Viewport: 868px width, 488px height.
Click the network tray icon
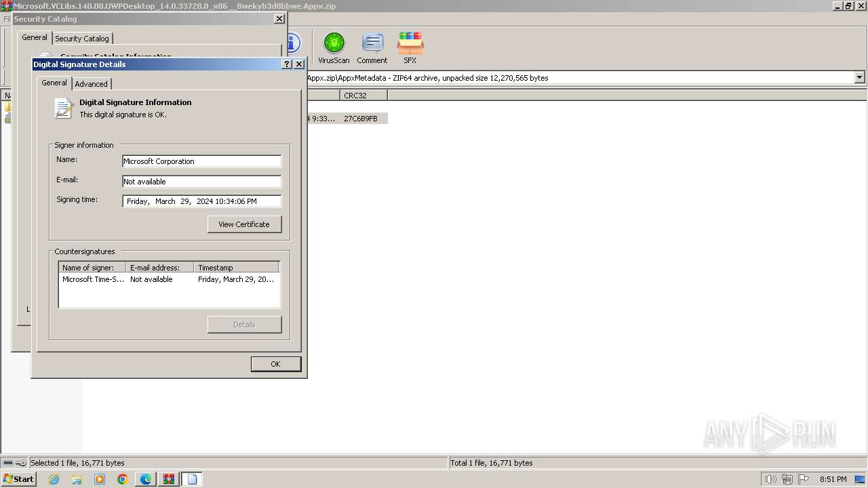787,479
